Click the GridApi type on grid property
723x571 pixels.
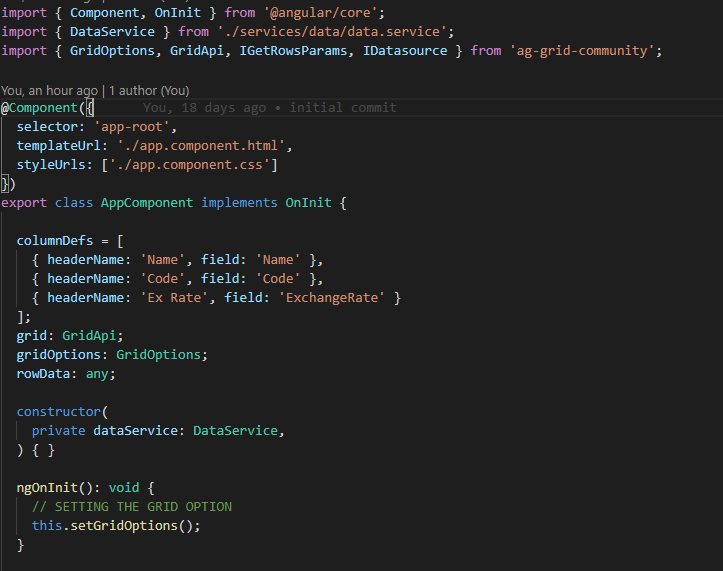point(89,336)
